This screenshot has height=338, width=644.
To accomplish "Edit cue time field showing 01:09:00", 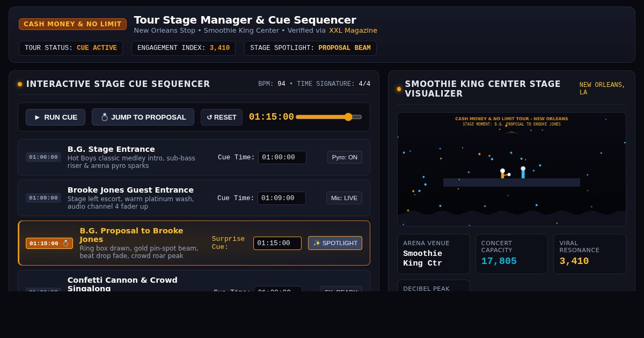I will click(282, 198).
